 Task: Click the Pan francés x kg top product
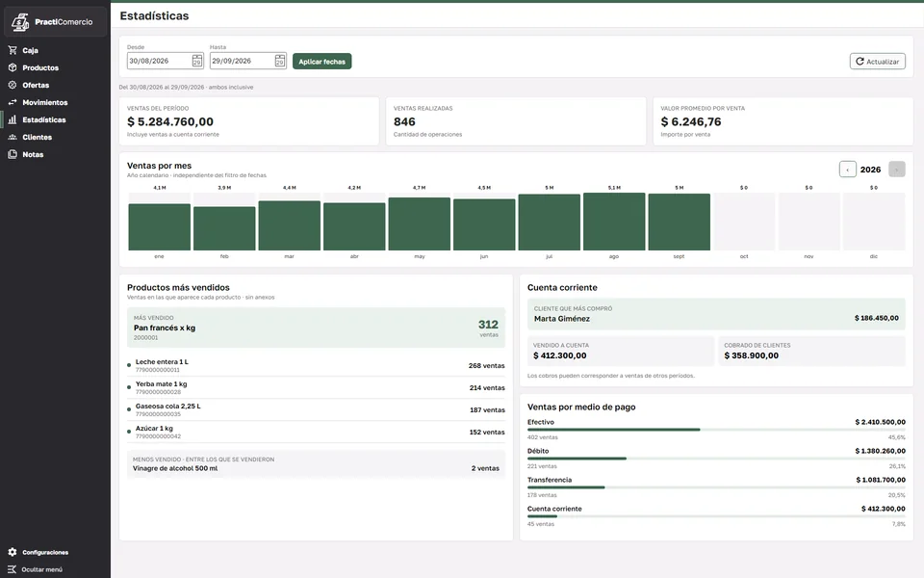tap(316, 328)
